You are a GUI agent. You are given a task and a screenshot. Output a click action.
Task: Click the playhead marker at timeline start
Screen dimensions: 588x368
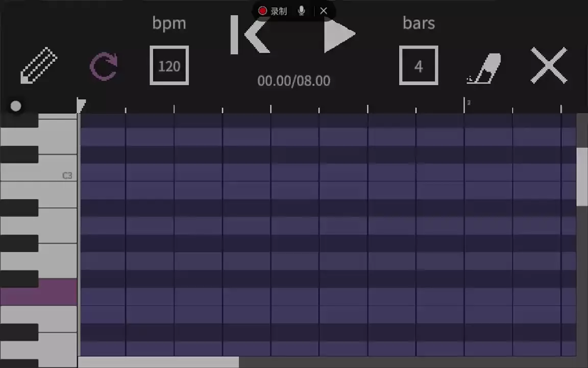[81, 105]
